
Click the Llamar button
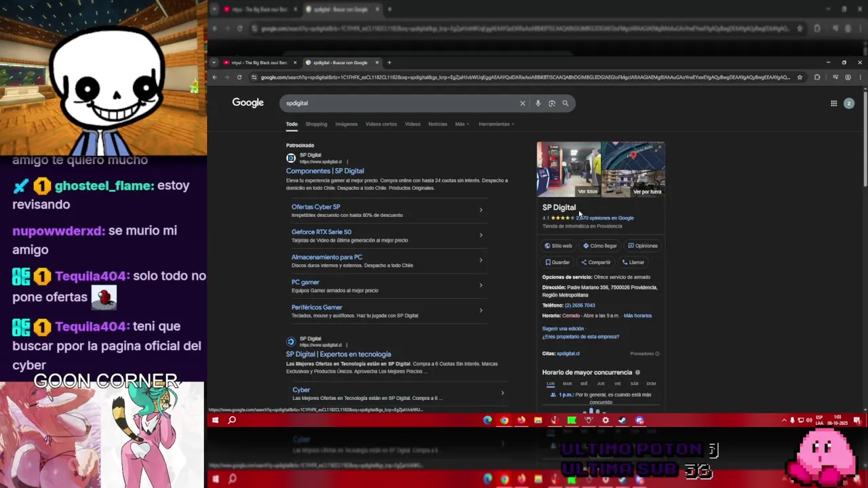[633, 262]
